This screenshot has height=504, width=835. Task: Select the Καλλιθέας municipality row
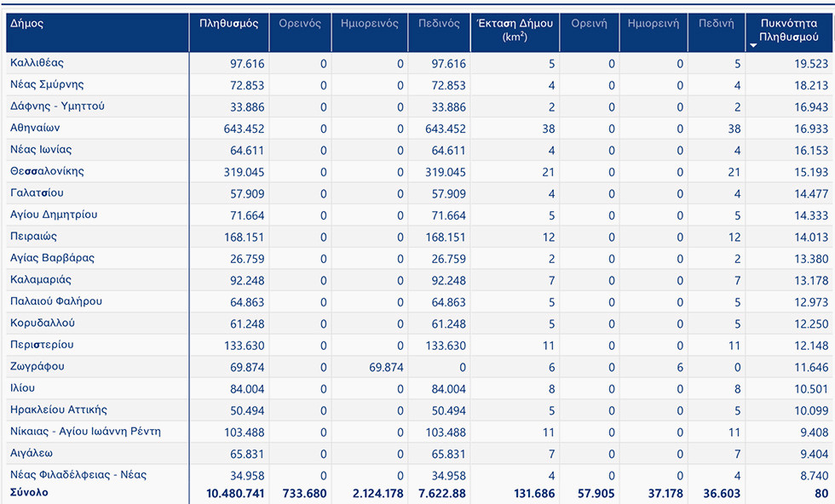[37, 63]
